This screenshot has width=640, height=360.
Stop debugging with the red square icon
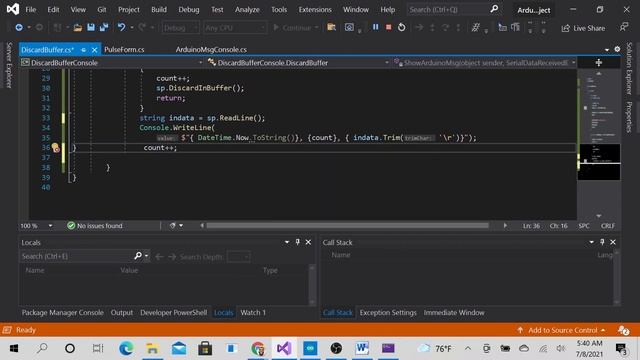coord(389,27)
